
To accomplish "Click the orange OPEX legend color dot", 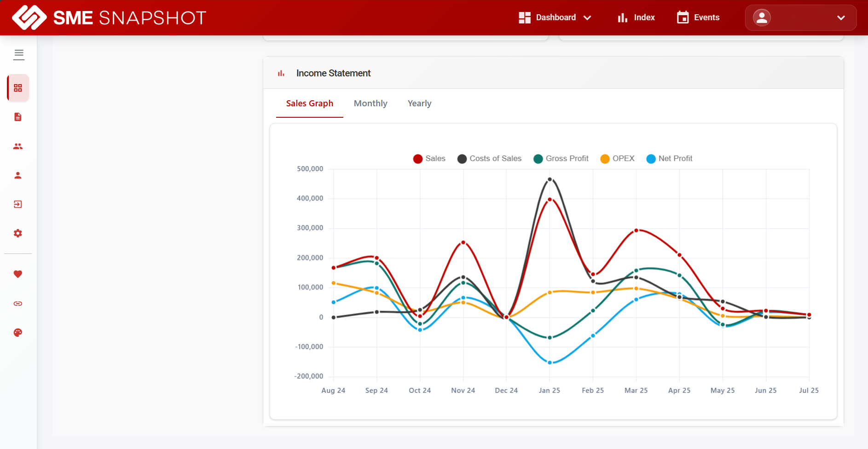I will (x=605, y=159).
